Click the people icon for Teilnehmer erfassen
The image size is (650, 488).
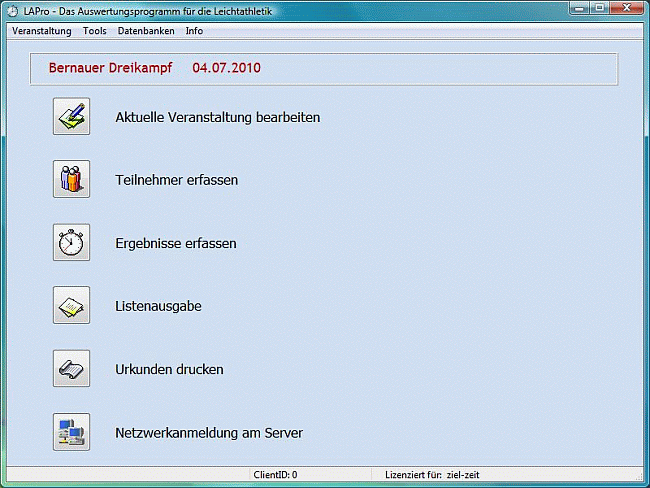coord(71,180)
